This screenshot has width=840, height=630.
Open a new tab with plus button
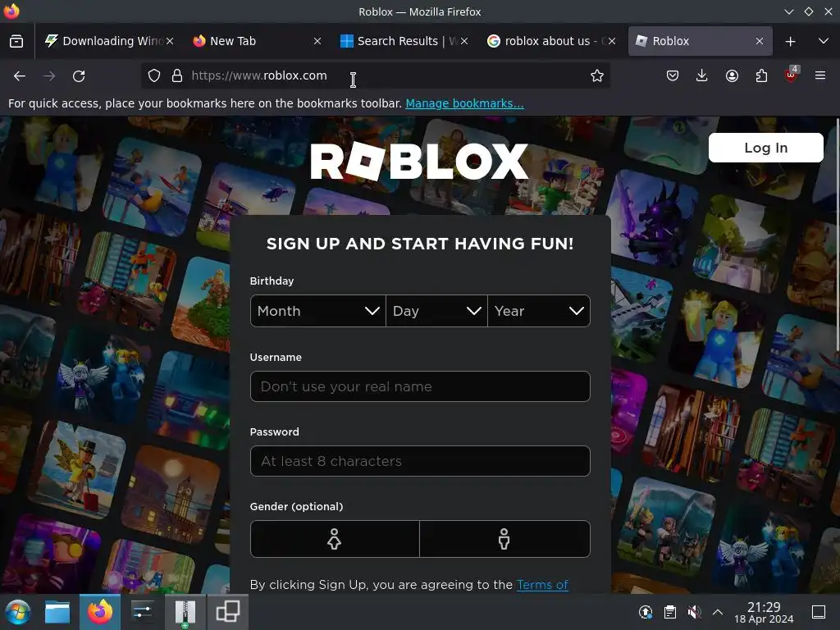(x=790, y=41)
